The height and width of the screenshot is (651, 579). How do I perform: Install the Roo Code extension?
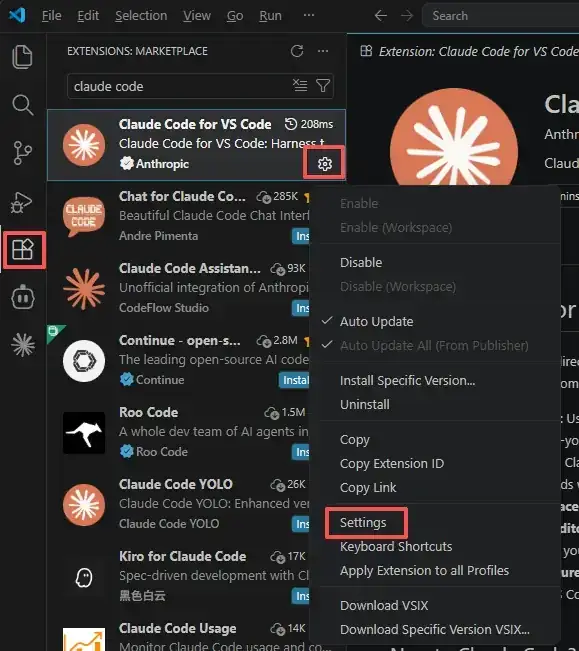tap(300, 452)
